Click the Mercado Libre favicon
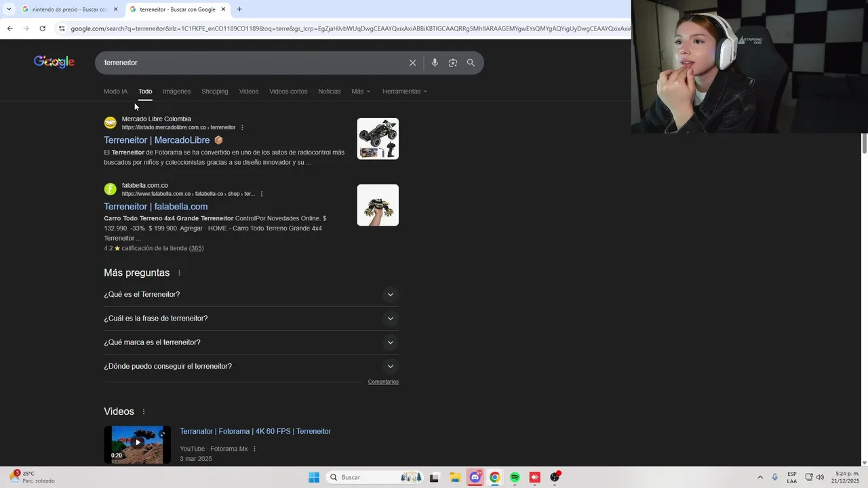 click(110, 123)
